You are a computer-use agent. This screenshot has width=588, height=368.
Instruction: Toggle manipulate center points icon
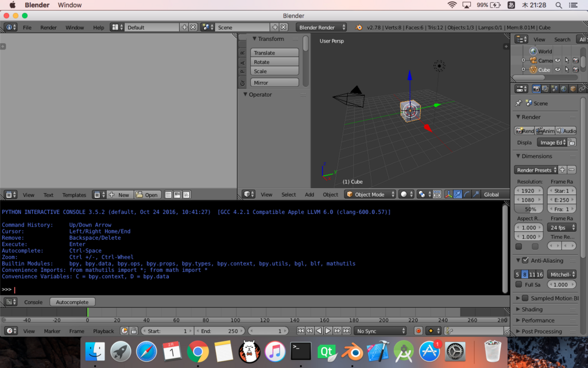click(x=437, y=194)
